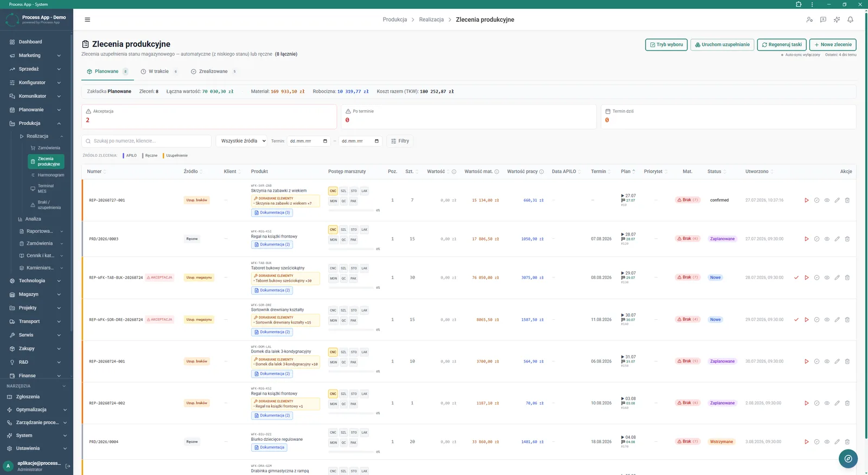868x475 pixels.
Task: Expand the Marketing sidebar section
Action: point(36,55)
